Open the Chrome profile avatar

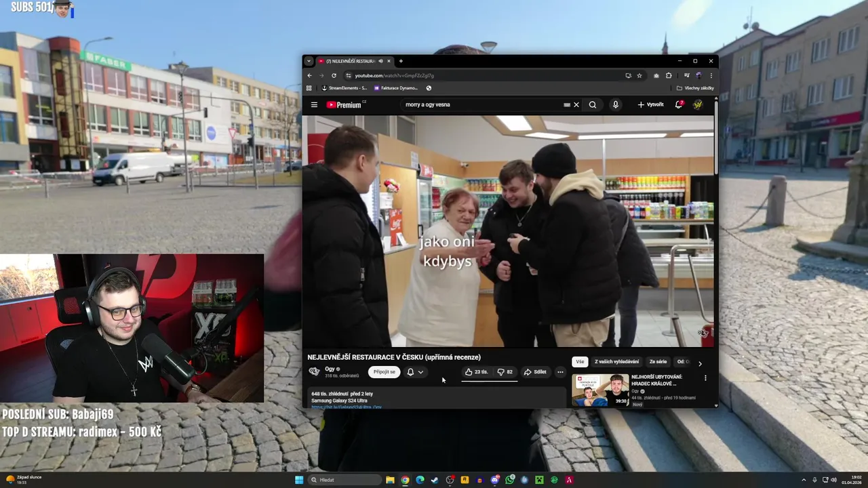coord(698,76)
